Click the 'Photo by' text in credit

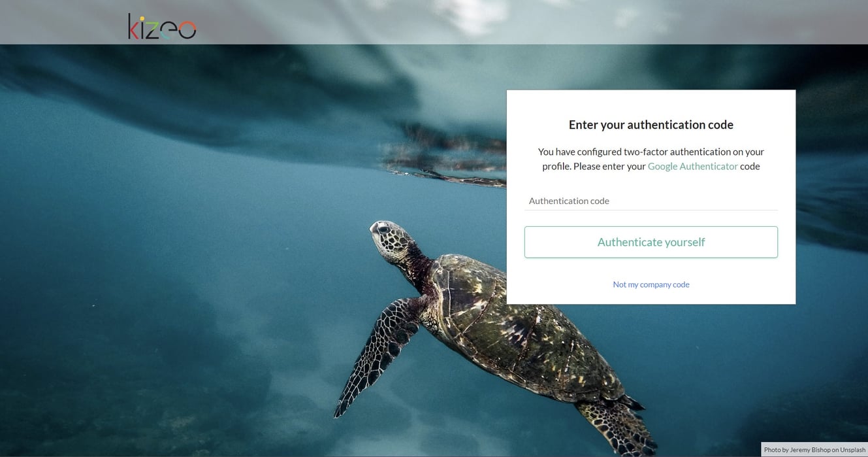tap(777, 450)
